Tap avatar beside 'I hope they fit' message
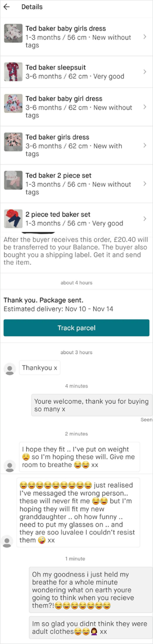 pyautogui.click(x=10, y=466)
